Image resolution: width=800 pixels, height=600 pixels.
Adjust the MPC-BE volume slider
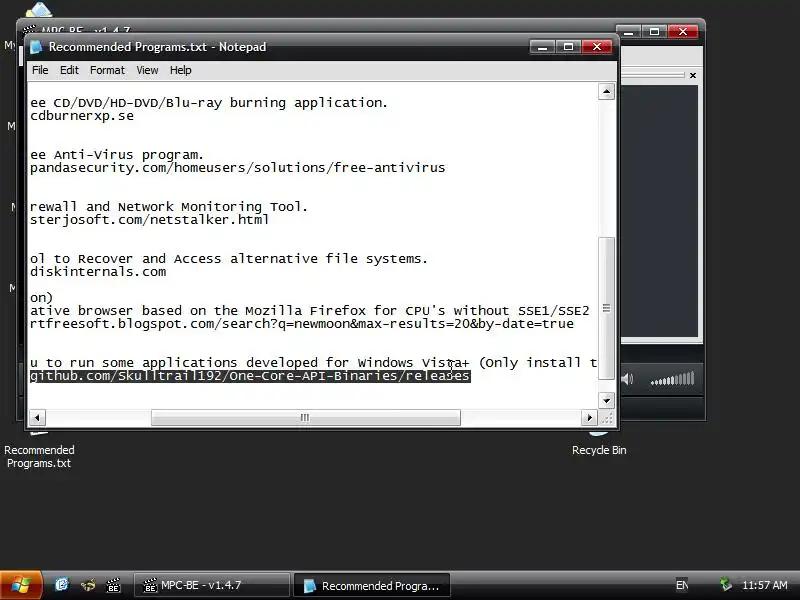tap(672, 379)
